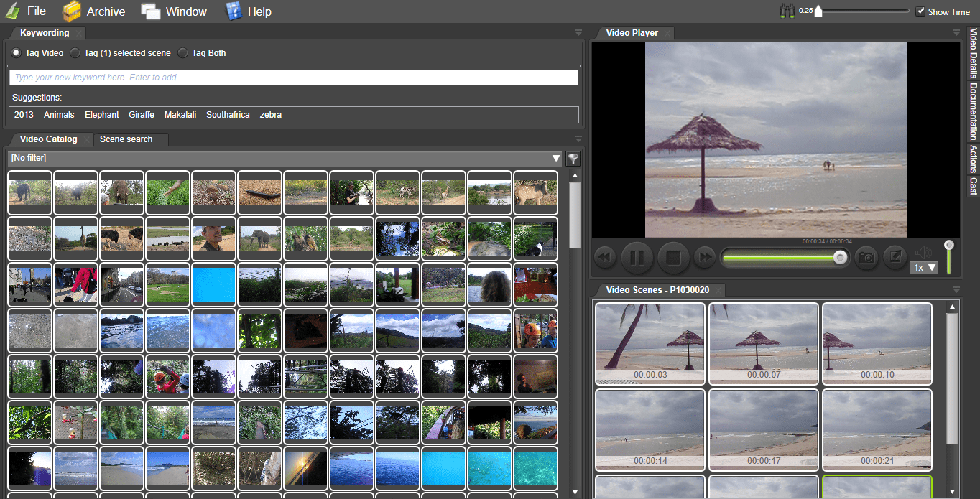The image size is (980, 499).
Task: Select the Video Catalog tab
Action: [x=49, y=139]
